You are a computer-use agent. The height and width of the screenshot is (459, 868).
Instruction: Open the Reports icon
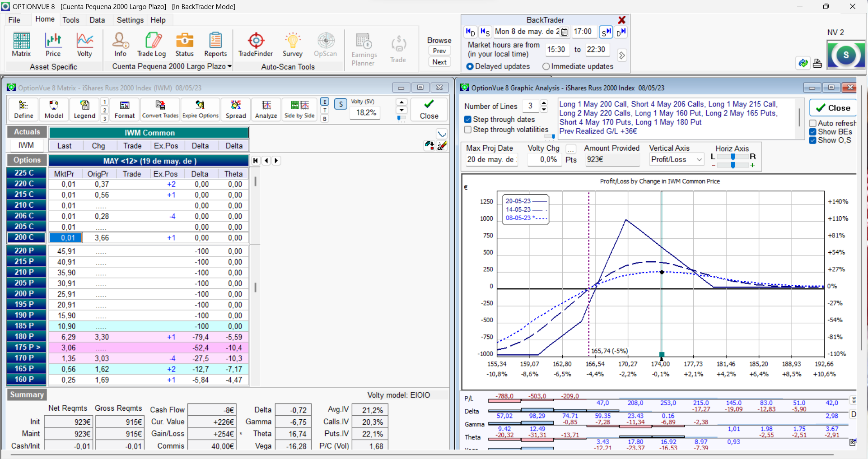click(215, 45)
